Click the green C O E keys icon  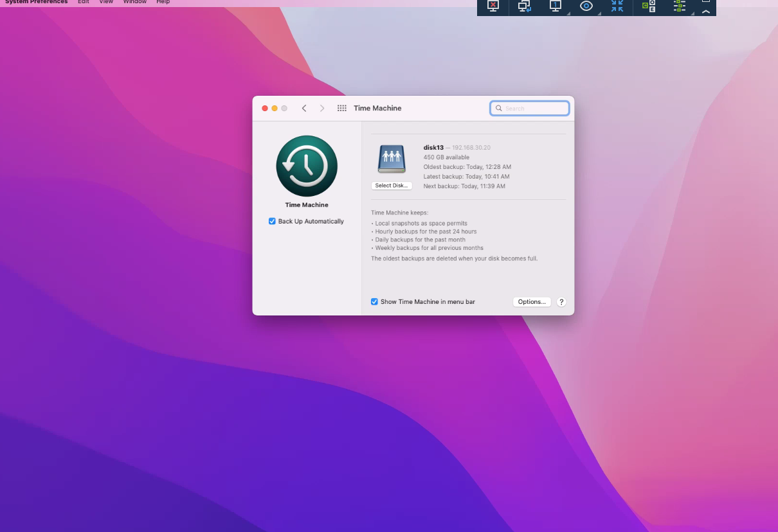(x=649, y=6)
